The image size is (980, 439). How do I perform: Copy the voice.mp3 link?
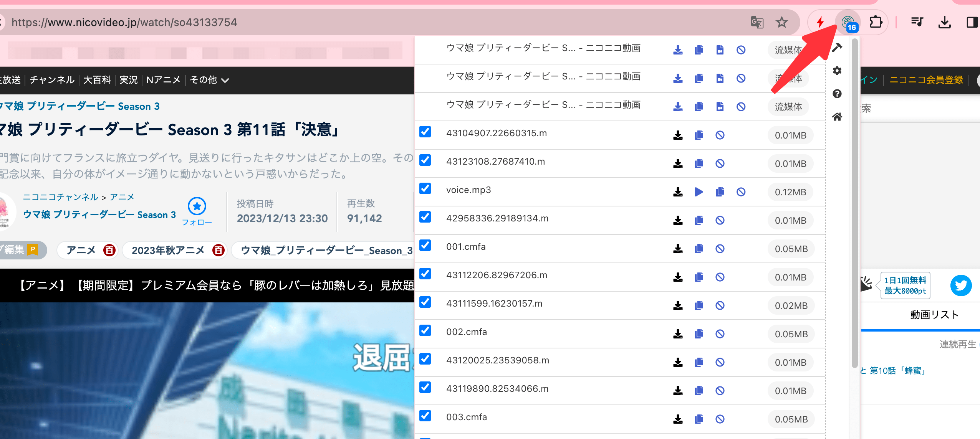click(x=720, y=192)
